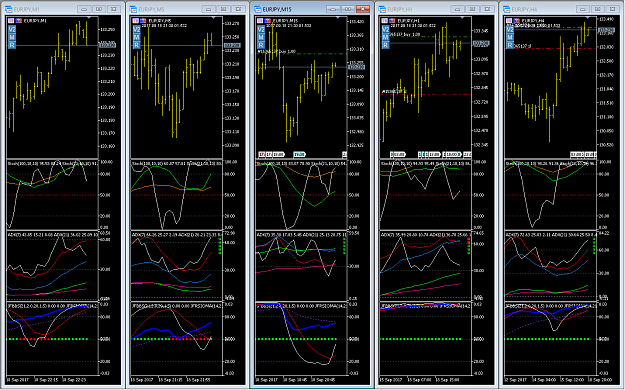The image size is (625, 390).
Task: Click the current price label on M15 price scale
Action: click(356, 67)
